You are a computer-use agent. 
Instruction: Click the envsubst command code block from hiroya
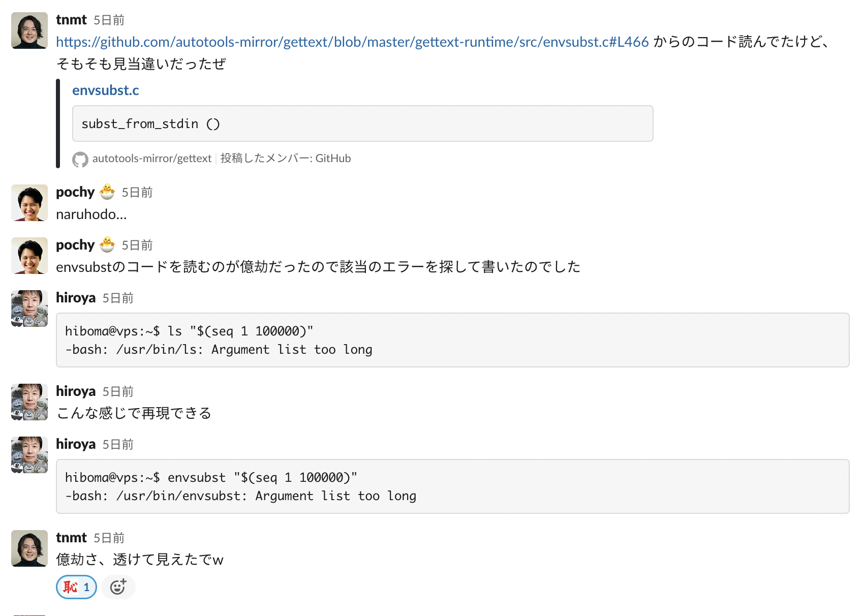click(452, 486)
